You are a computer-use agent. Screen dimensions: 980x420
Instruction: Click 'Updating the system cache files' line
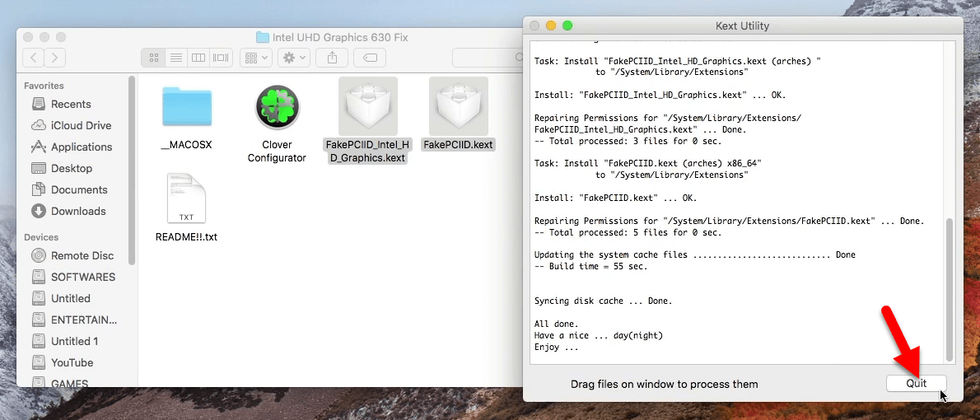(695, 255)
